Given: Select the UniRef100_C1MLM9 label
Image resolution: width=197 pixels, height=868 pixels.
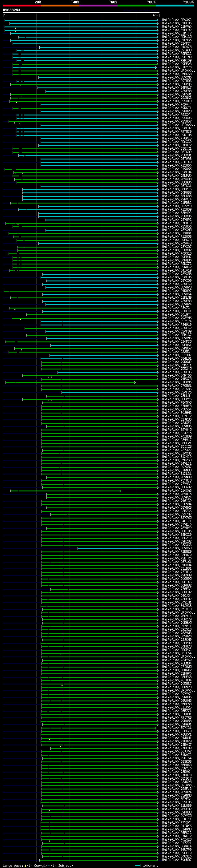Looking at the screenshot, I should (x=177, y=297).
